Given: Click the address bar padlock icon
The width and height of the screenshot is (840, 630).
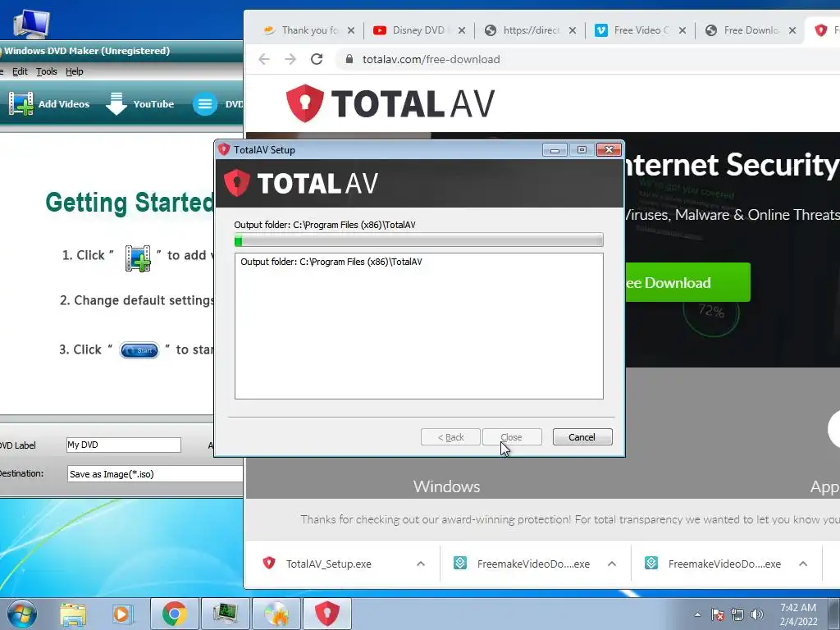Looking at the screenshot, I should pyautogui.click(x=349, y=59).
